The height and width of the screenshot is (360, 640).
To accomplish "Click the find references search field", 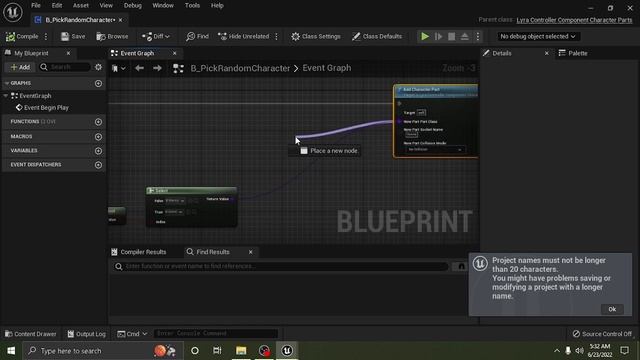I will coord(281,266).
